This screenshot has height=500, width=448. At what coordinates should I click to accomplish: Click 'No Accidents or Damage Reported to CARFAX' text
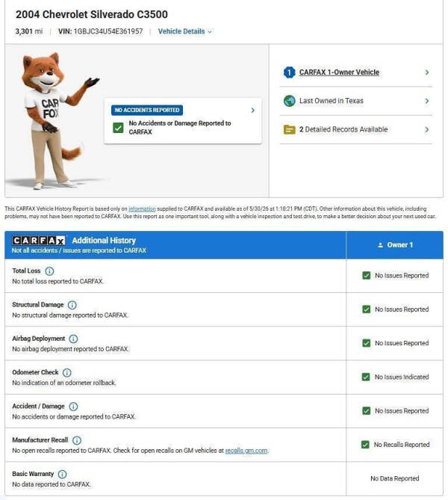click(180, 128)
